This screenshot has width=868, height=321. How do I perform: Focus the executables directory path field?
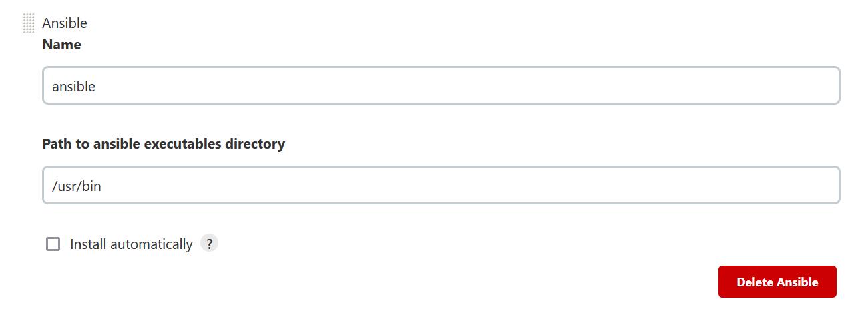[441, 185]
